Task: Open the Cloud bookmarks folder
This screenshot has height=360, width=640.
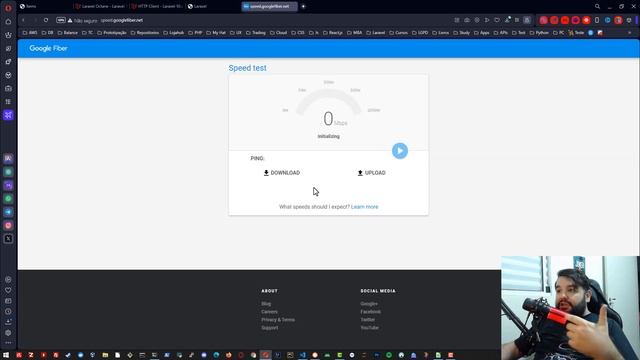Action: coord(278,33)
